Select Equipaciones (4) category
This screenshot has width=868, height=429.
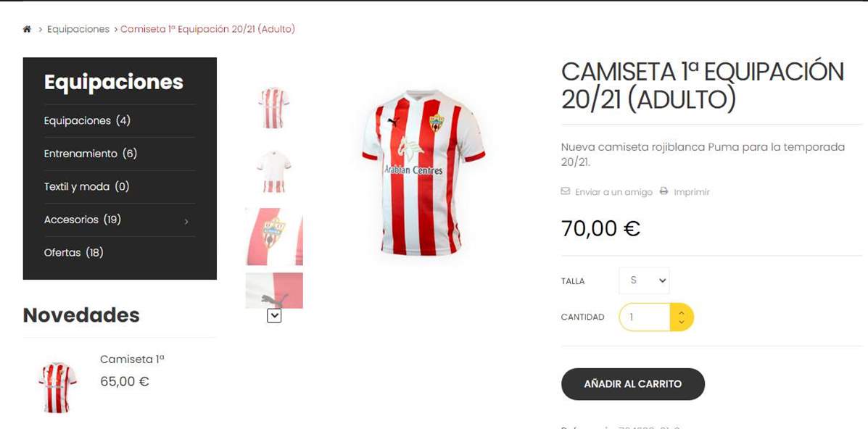[x=87, y=121]
